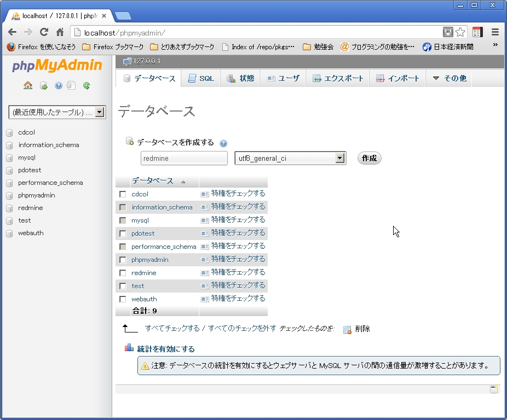Click the red extension icon in toolbar
507x420 pixels.
click(477, 32)
